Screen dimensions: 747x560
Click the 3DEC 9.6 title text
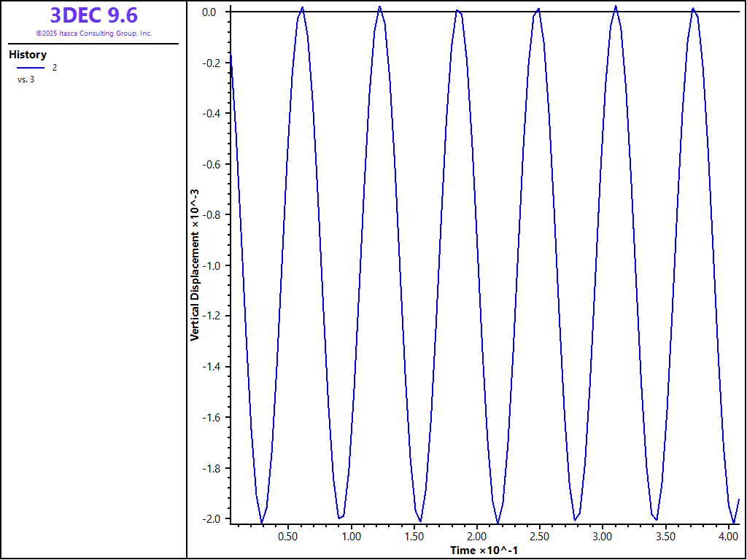point(93,15)
